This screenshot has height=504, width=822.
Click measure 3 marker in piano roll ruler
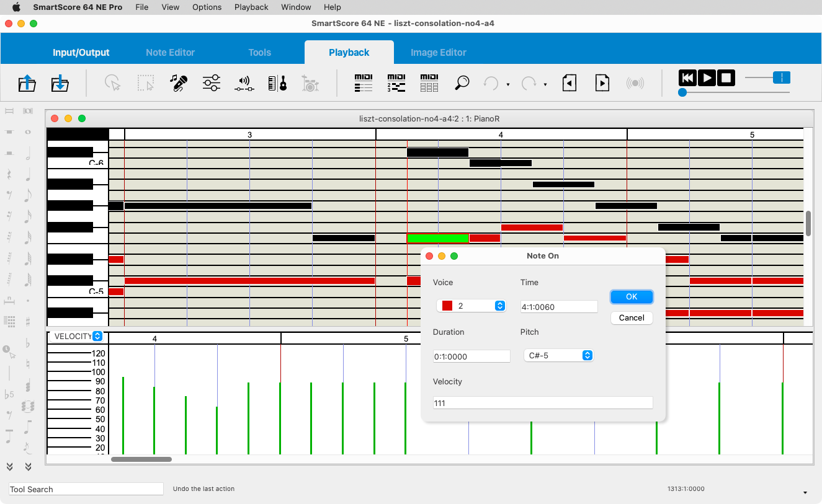(250, 135)
